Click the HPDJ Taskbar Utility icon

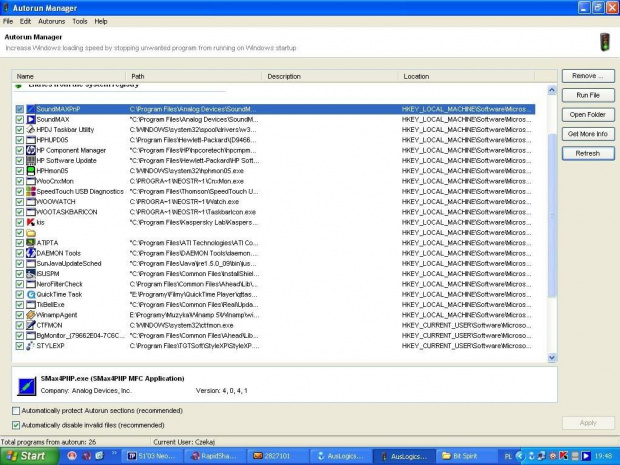point(31,130)
